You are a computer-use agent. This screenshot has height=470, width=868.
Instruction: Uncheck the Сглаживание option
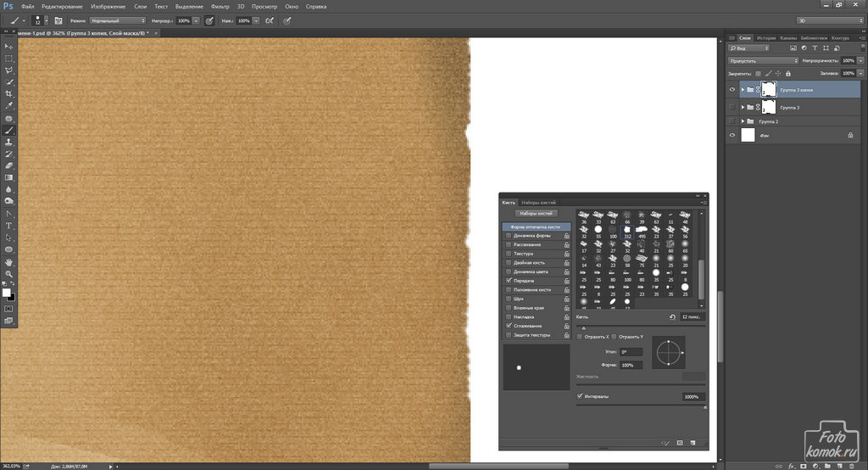[509, 326]
